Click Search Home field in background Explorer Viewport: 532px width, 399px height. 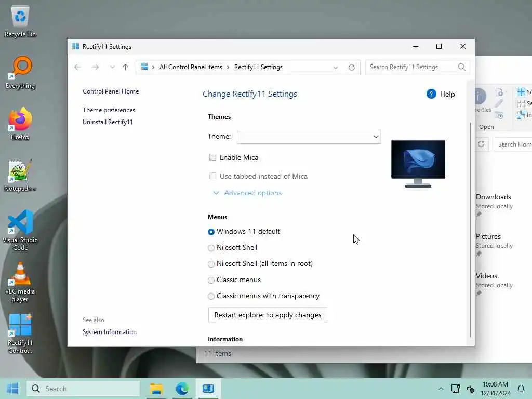point(513,144)
